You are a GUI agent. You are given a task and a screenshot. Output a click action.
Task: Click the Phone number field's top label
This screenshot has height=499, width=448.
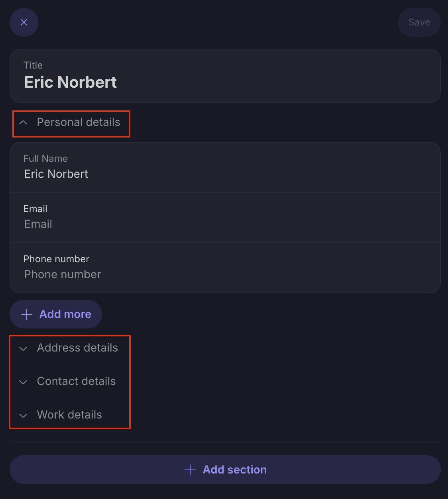(56, 259)
